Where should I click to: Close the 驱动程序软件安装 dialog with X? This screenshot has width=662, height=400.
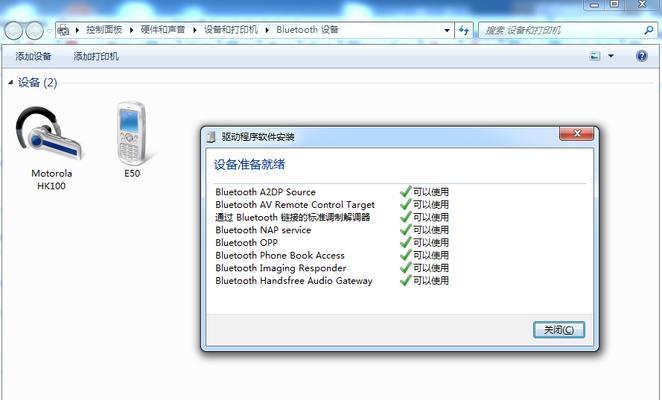(x=577, y=133)
